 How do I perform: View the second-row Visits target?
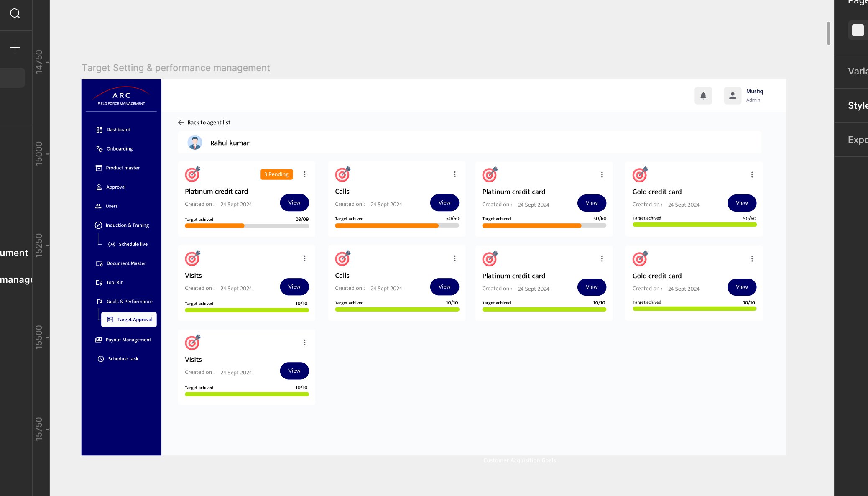tap(294, 286)
